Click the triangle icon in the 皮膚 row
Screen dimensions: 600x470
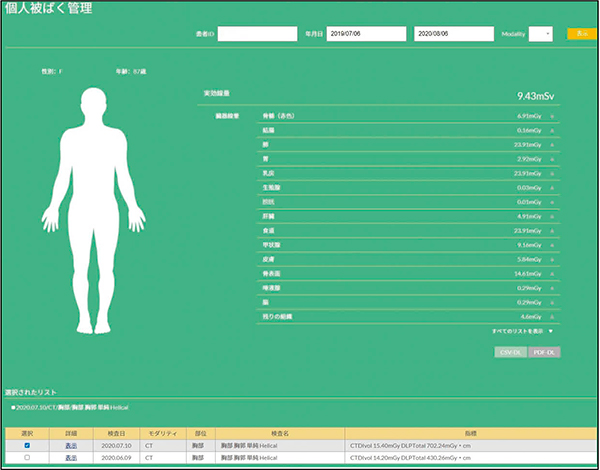[x=552, y=258]
